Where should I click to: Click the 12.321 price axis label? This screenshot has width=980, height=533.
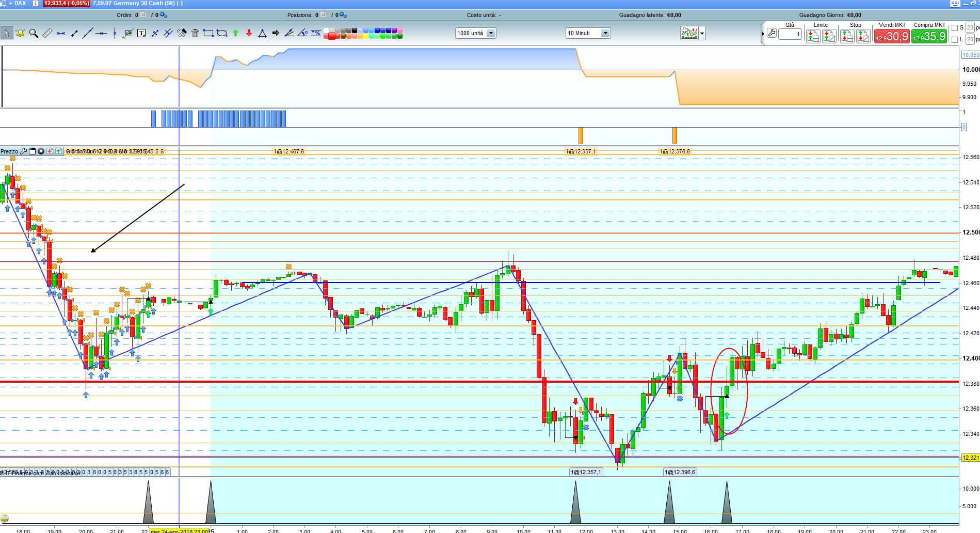pyautogui.click(x=970, y=458)
